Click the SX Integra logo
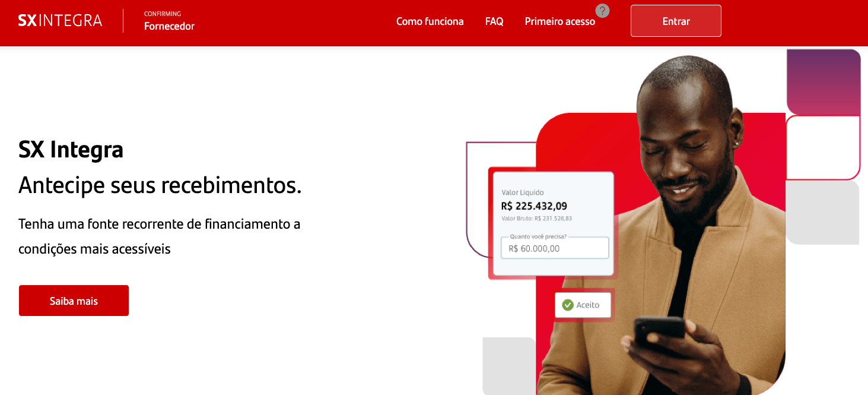Image resolution: width=868 pixels, height=395 pixels. pyautogui.click(x=60, y=21)
